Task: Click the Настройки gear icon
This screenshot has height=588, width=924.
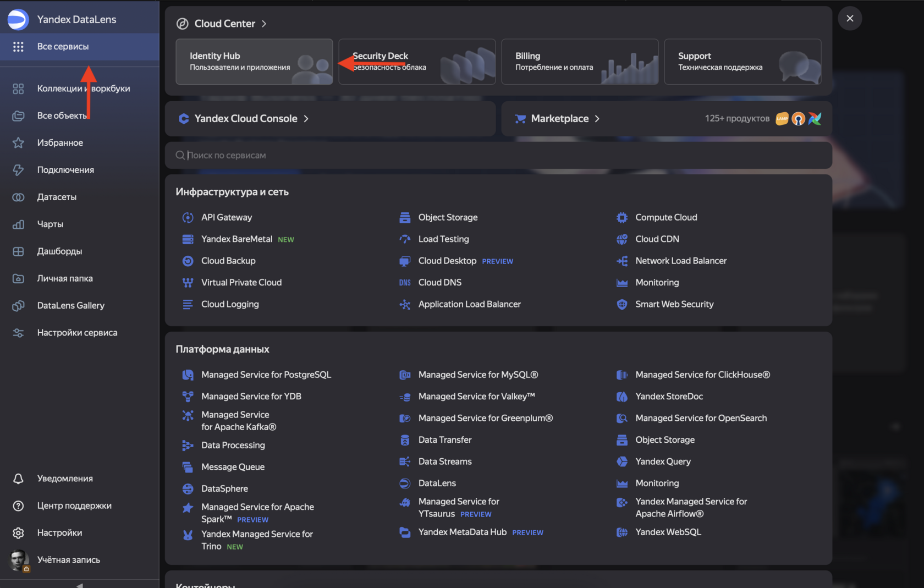Action: tap(18, 533)
